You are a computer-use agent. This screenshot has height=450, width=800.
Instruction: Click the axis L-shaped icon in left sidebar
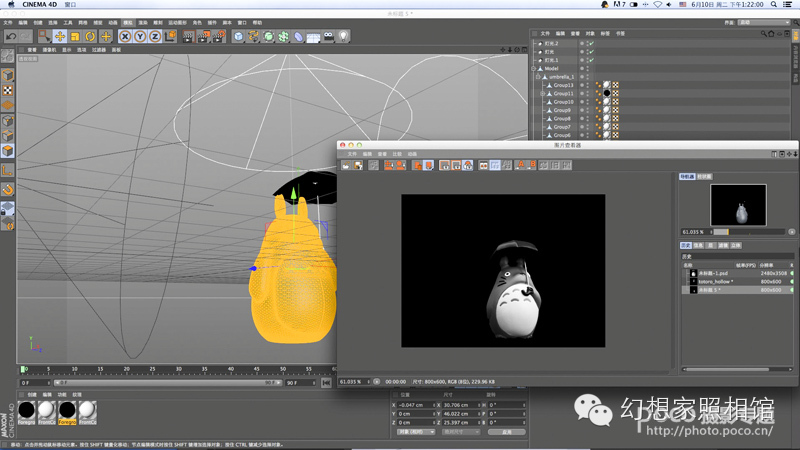point(8,170)
